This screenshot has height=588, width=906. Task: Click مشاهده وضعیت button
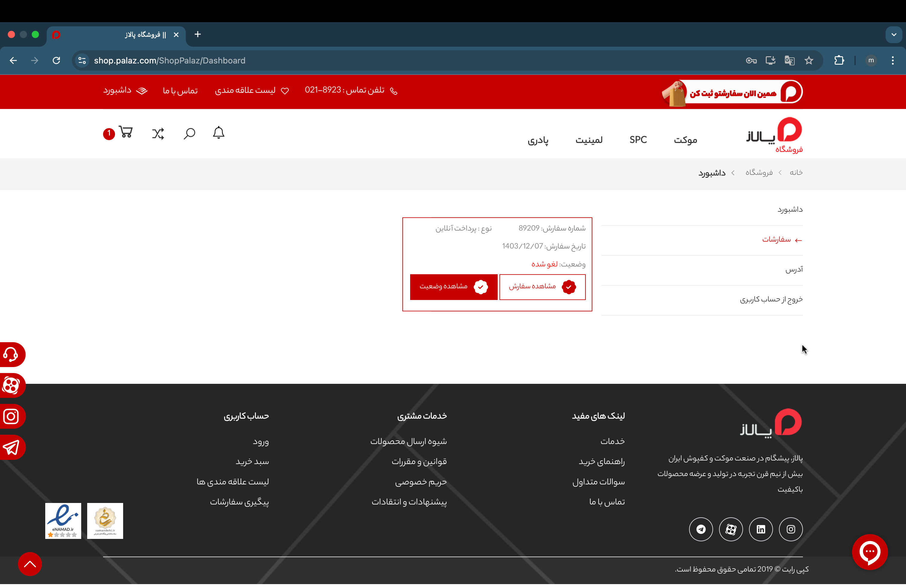point(454,287)
